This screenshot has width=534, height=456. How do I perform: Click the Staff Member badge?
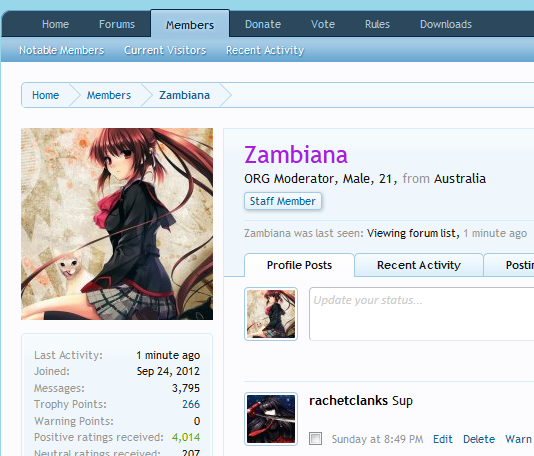(283, 201)
